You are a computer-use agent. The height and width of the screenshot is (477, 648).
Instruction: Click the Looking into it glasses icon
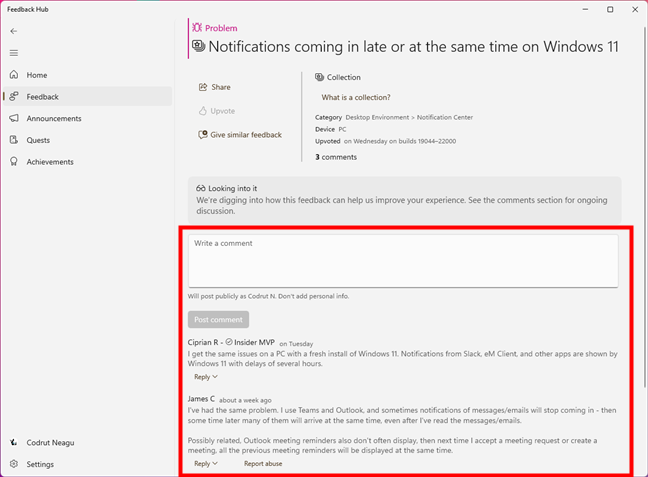click(201, 188)
